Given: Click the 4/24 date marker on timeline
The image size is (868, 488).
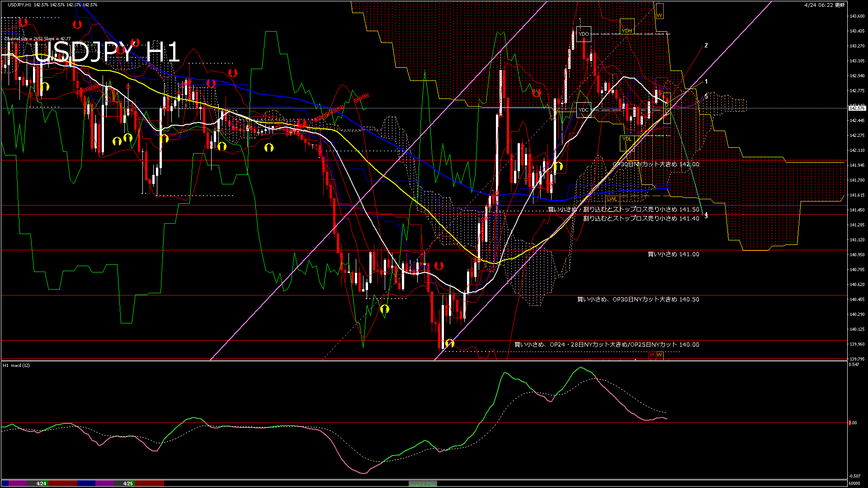Looking at the screenshot, I should 41,483.
